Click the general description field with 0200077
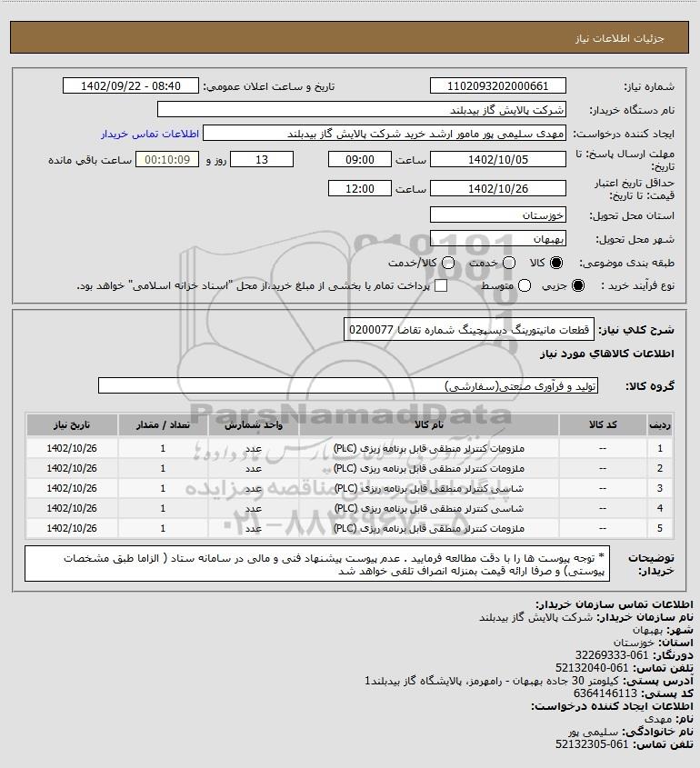This screenshot has height=768, width=700. [x=469, y=330]
